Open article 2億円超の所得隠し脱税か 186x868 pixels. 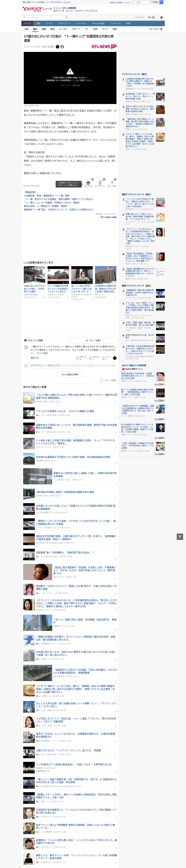pyautogui.click(x=65, y=492)
